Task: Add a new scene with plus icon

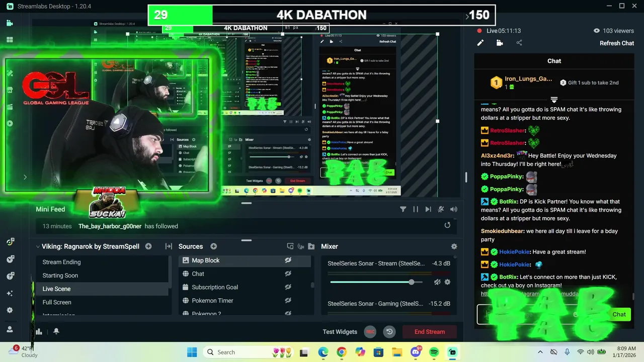Action: pyautogui.click(x=148, y=246)
